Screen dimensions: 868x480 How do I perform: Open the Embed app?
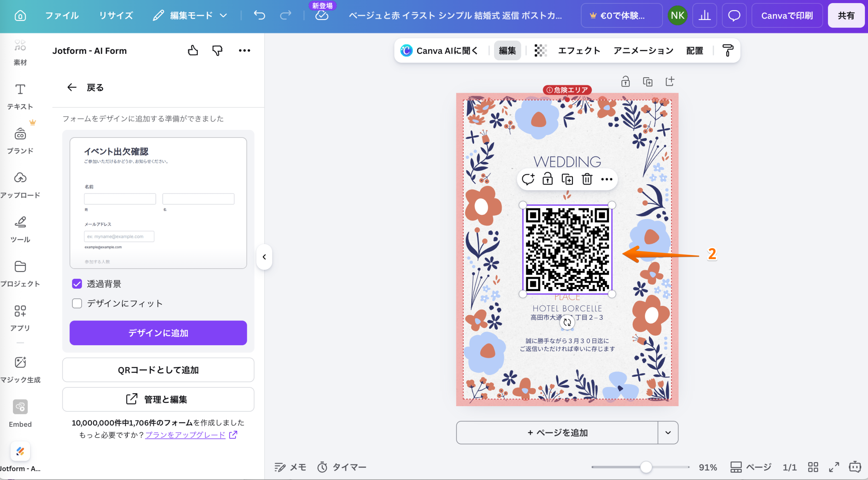[x=20, y=414]
